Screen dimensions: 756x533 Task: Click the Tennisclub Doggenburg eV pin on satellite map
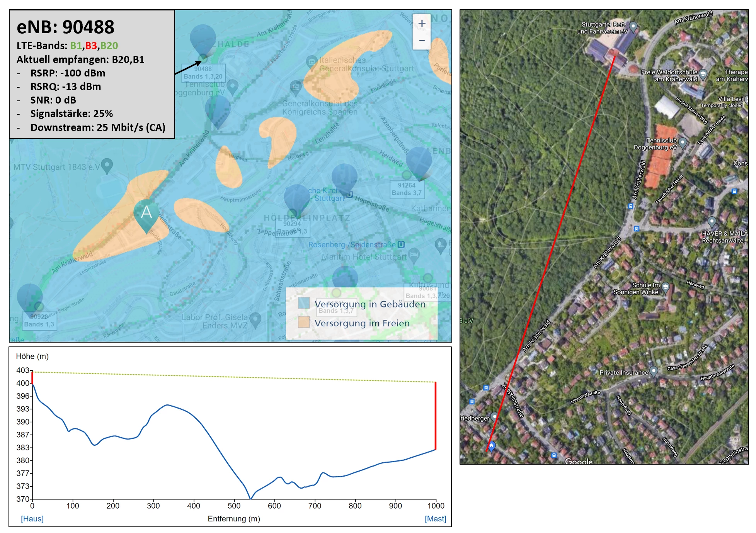click(x=683, y=143)
